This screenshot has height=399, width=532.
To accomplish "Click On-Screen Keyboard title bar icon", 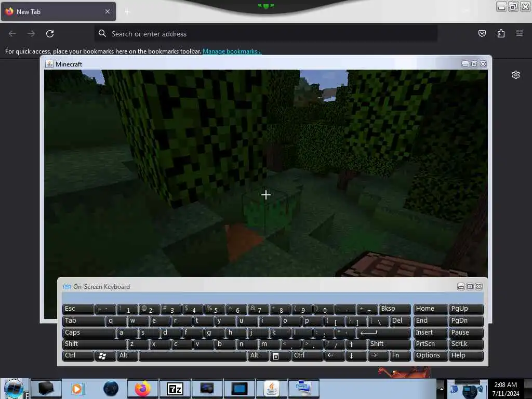I will point(67,287).
